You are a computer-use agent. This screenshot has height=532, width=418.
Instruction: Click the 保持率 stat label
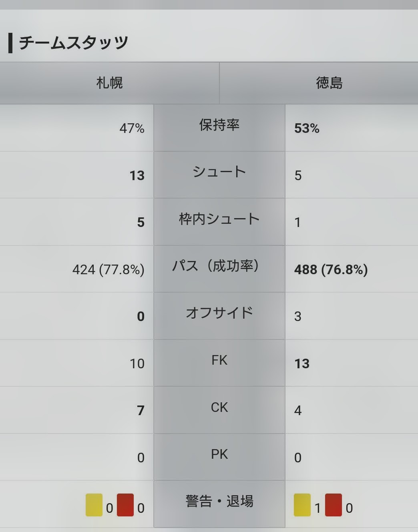point(219,125)
